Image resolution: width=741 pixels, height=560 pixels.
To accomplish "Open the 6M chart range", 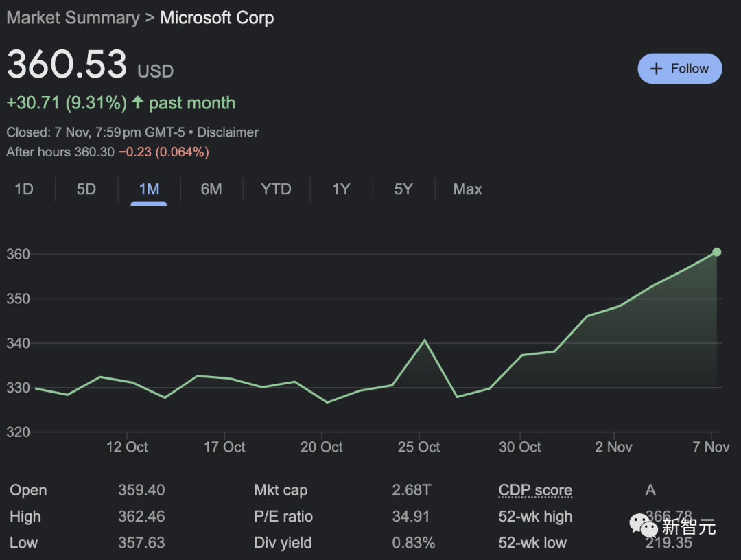I will pos(211,189).
